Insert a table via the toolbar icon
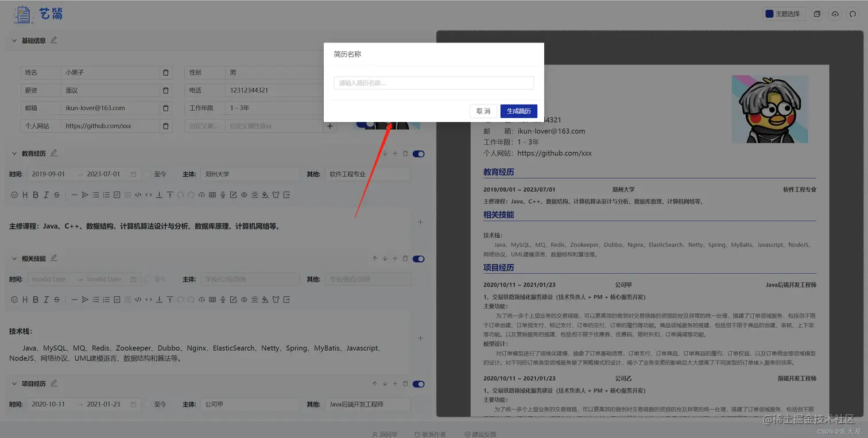Viewport: 868px width, 438px height. tap(212, 195)
